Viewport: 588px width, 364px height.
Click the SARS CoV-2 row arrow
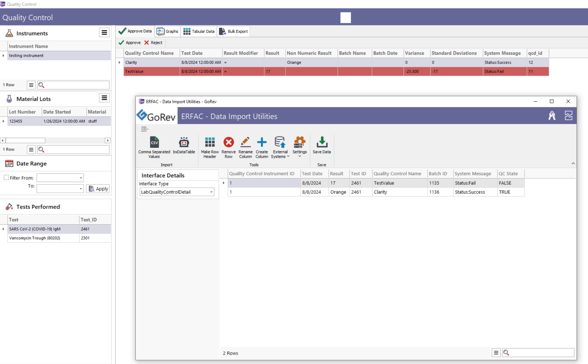[x=3, y=229]
